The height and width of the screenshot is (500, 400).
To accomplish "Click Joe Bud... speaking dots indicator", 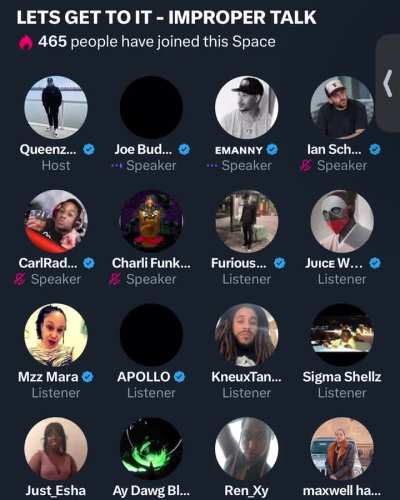I will pos(117,165).
